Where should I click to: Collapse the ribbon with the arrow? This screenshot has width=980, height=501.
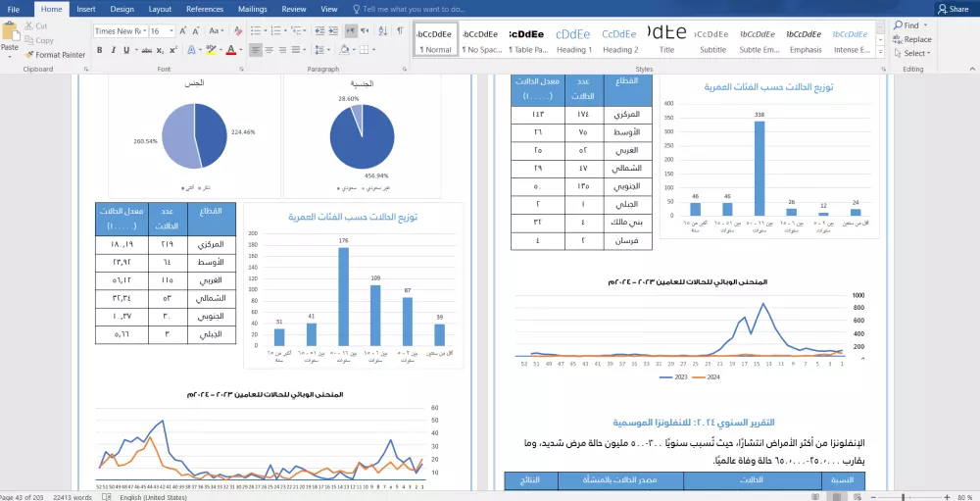(972, 69)
